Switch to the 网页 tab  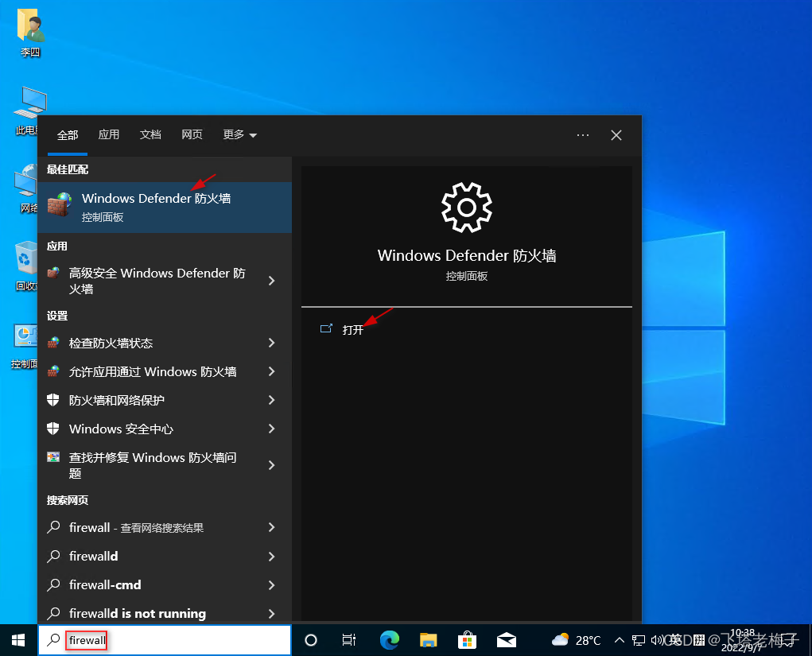[192, 134]
